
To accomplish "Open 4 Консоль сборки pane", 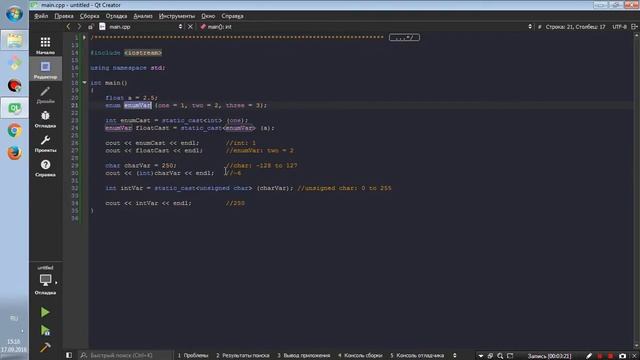I will click(x=360, y=356).
